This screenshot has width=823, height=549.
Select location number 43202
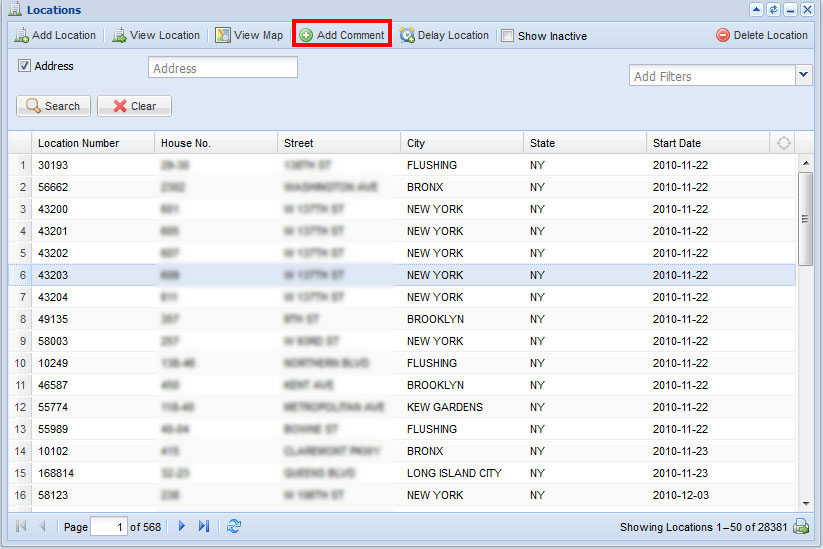53,254
